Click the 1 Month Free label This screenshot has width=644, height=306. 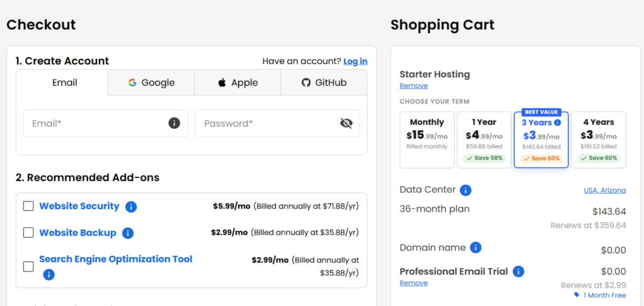point(605,295)
